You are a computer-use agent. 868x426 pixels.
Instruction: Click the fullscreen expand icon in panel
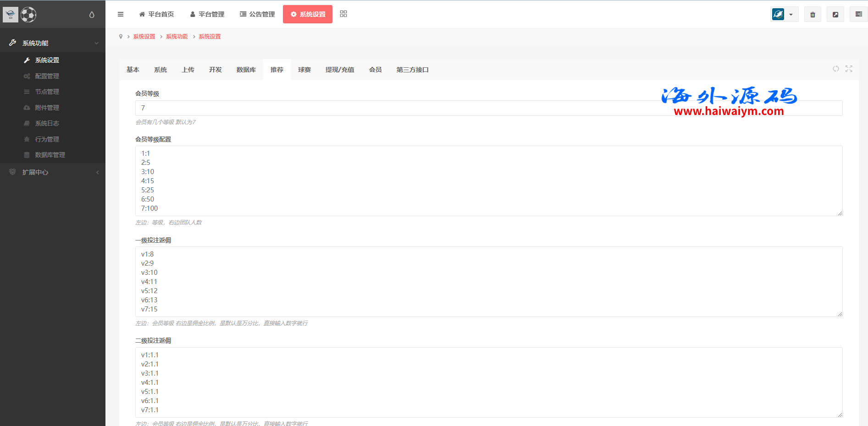[x=849, y=69]
